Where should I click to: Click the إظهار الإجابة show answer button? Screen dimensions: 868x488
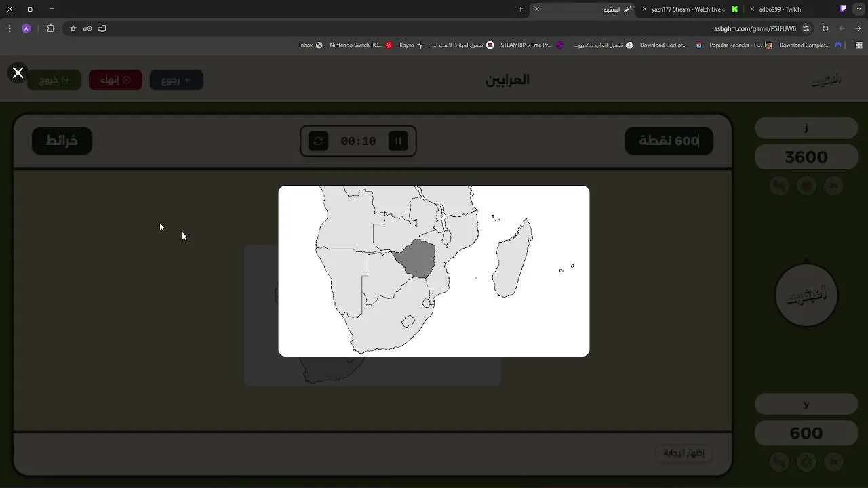(x=684, y=453)
